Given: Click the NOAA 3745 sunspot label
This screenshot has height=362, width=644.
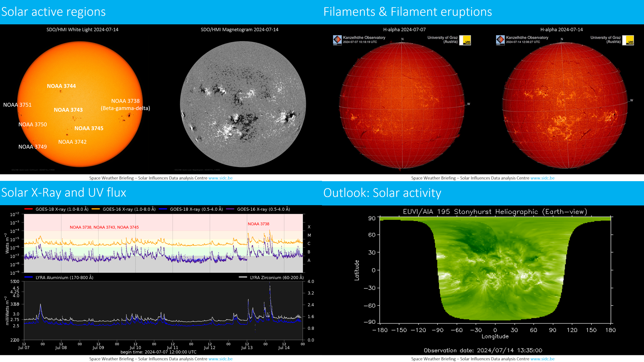Looking at the screenshot, I should click(89, 128).
